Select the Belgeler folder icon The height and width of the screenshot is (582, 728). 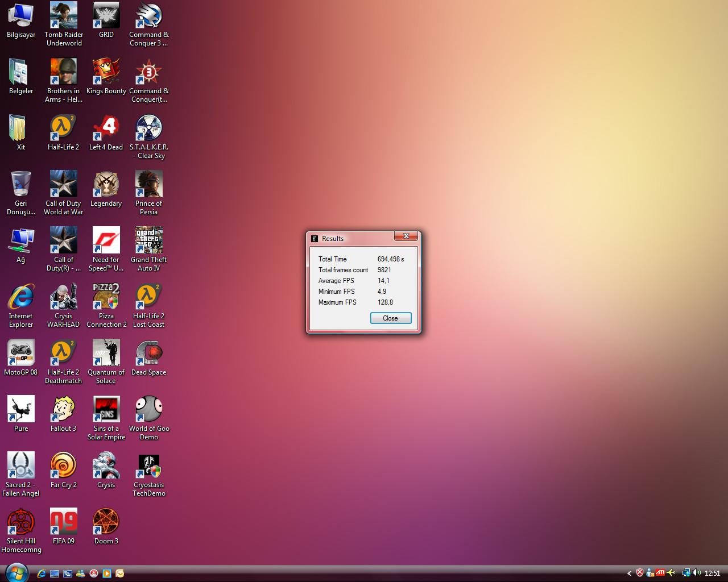pos(21,77)
